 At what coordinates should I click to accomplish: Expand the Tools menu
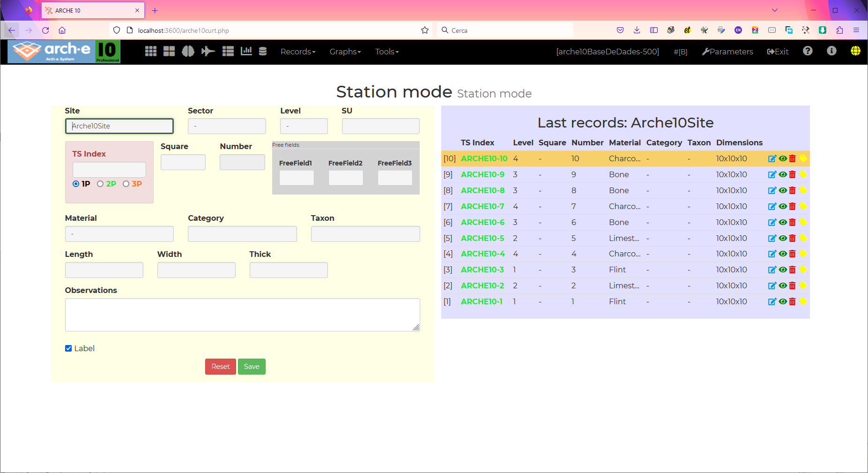[x=387, y=52]
